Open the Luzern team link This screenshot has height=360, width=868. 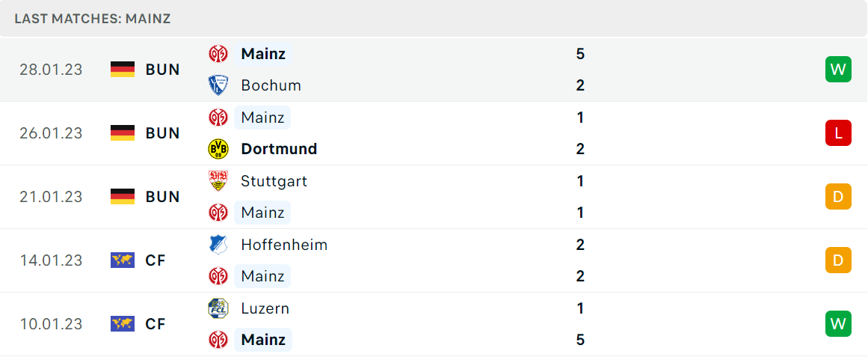click(x=265, y=308)
